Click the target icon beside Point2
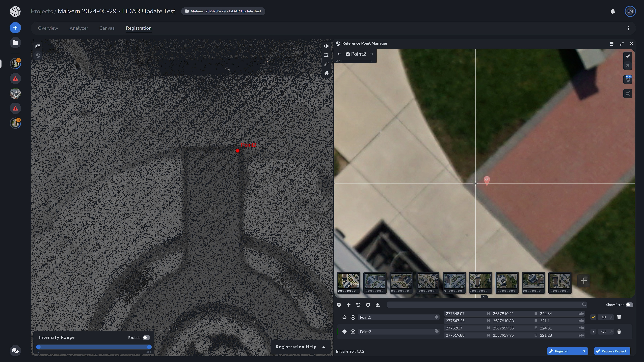Screen dimensions: 644x362 [x=353, y=331]
